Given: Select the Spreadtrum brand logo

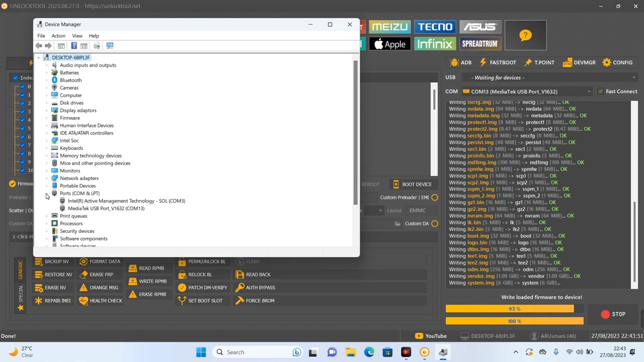Looking at the screenshot, I should pyautogui.click(x=480, y=44).
